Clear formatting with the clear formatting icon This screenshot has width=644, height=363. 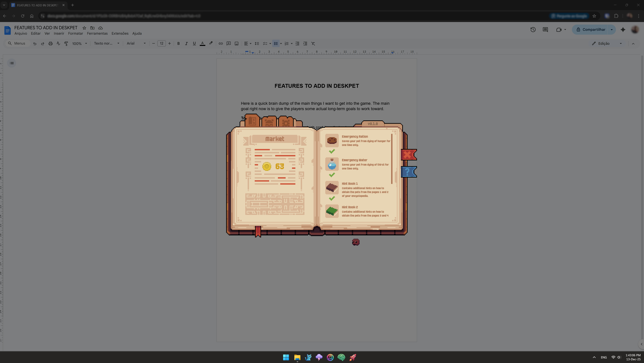[313, 43]
